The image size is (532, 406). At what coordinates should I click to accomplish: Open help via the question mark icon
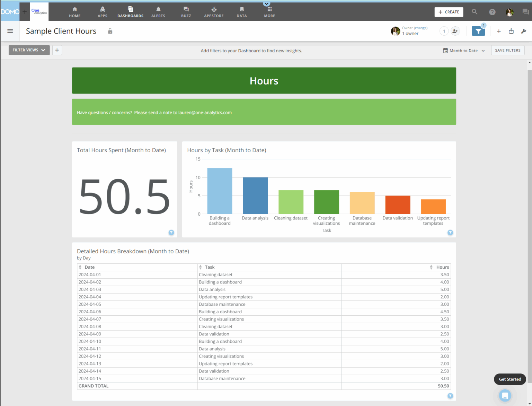coord(492,11)
